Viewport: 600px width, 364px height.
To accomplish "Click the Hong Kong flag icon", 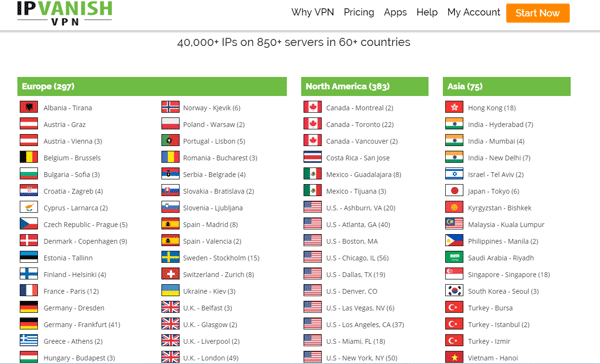I will pos(454,107).
